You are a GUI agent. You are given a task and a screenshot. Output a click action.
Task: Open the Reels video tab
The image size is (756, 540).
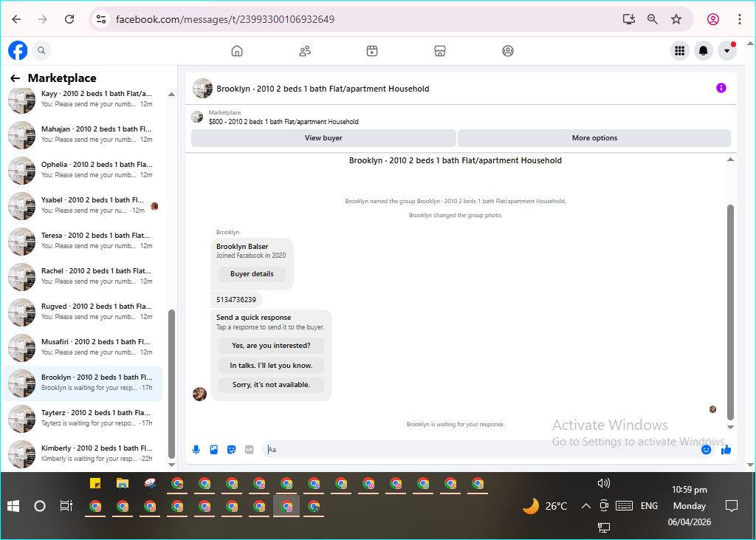372,51
